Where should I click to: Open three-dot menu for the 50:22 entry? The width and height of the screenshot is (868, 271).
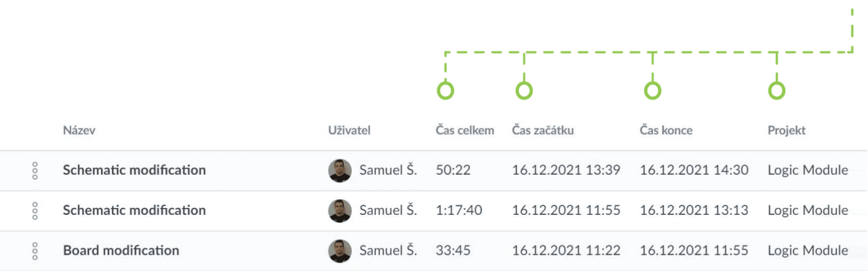pyautogui.click(x=35, y=171)
